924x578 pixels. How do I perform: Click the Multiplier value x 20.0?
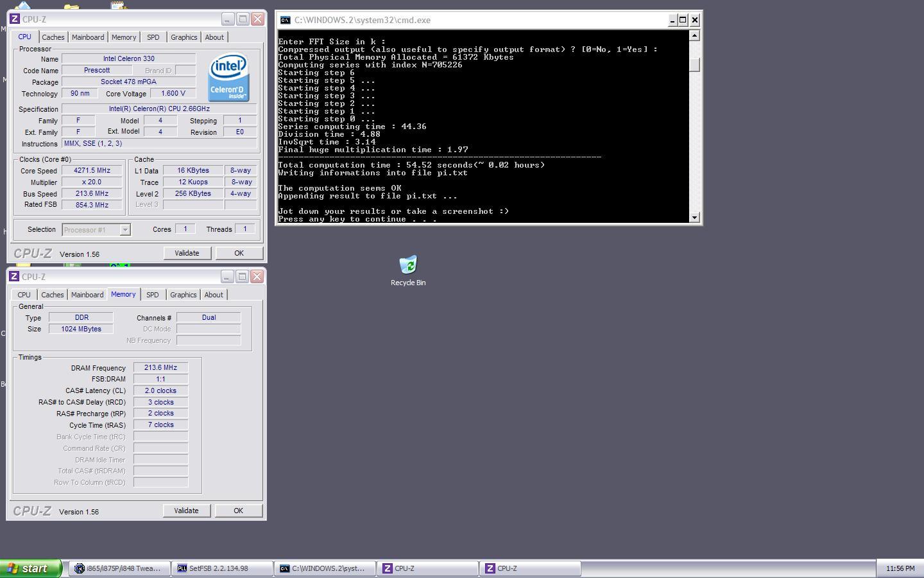click(x=92, y=182)
